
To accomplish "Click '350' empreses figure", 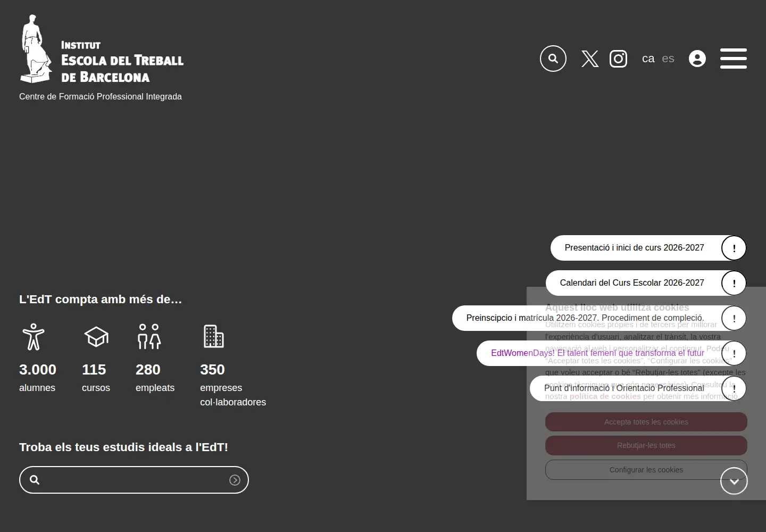I will point(212,369).
